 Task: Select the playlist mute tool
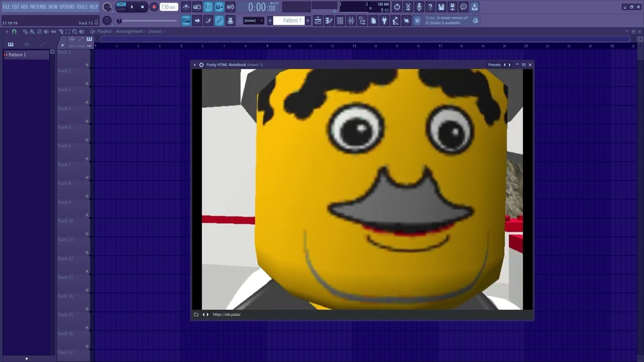tap(46, 32)
